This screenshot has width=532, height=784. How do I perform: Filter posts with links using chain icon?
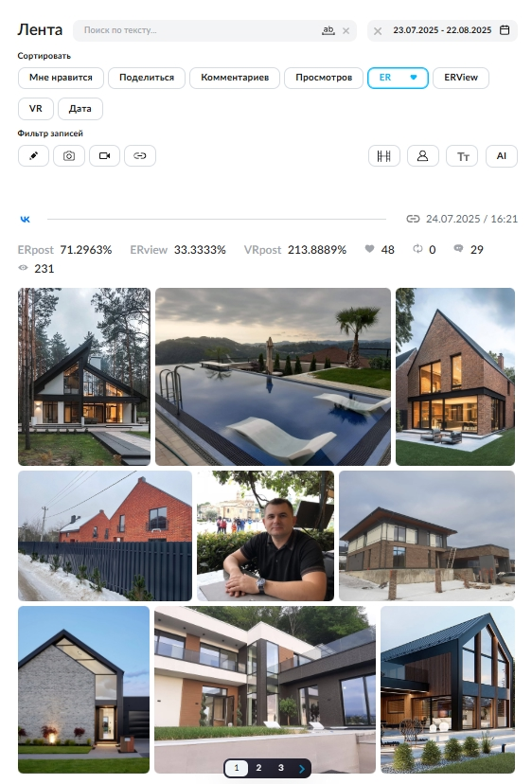tap(140, 156)
